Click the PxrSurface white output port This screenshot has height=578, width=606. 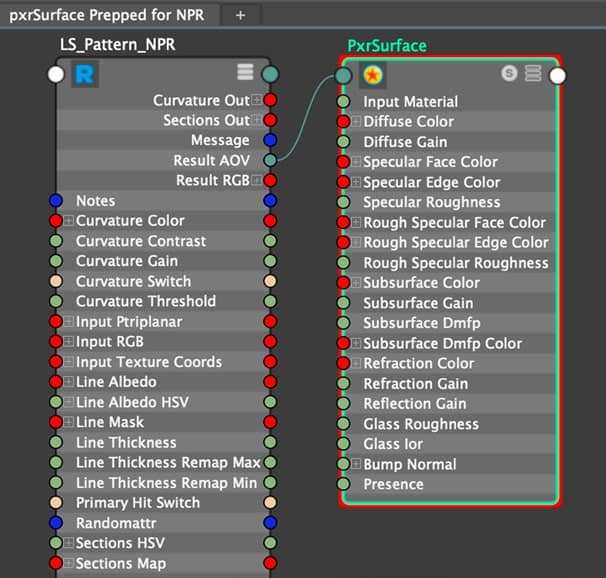557,76
